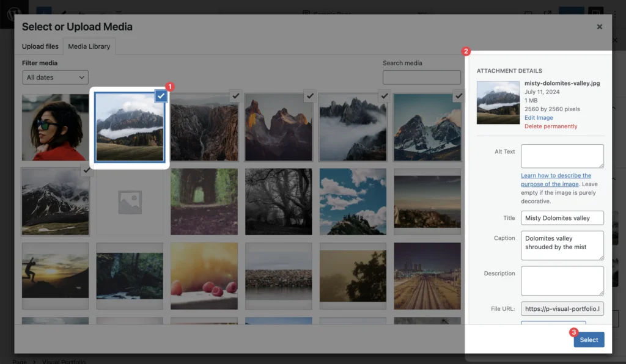The height and width of the screenshot is (364, 626).
Task: Uncheck the blue checkmark on misty valley image
Action: [161, 96]
